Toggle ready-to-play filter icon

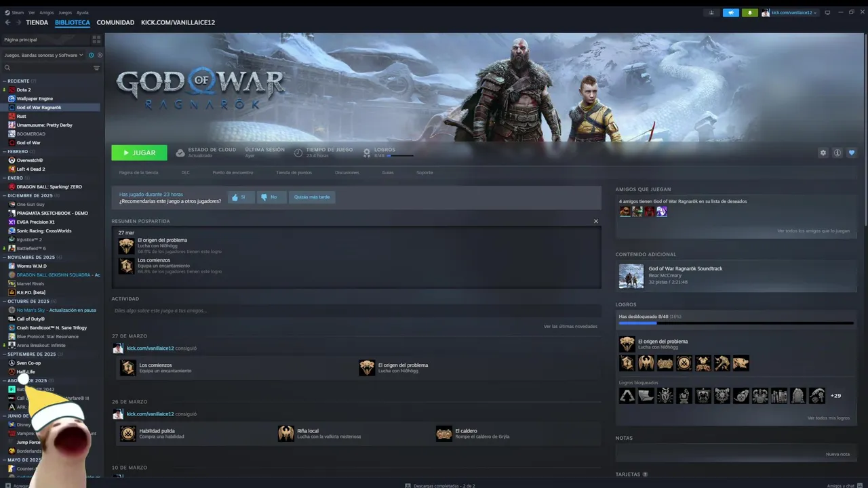pyautogui.click(x=100, y=55)
